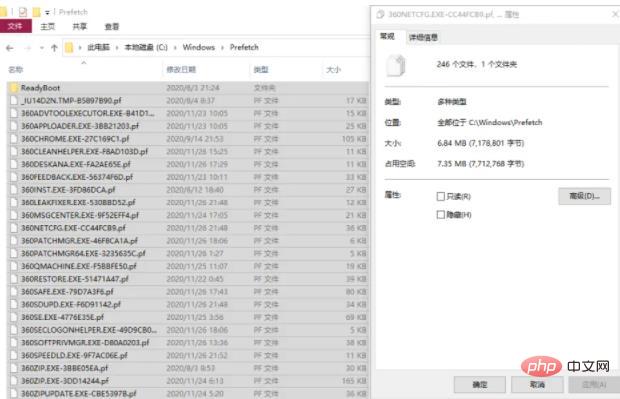Viewport: 620px width, 399px height.
Task: Click the multi-file icon in properties dialog
Action: pyautogui.click(x=396, y=65)
